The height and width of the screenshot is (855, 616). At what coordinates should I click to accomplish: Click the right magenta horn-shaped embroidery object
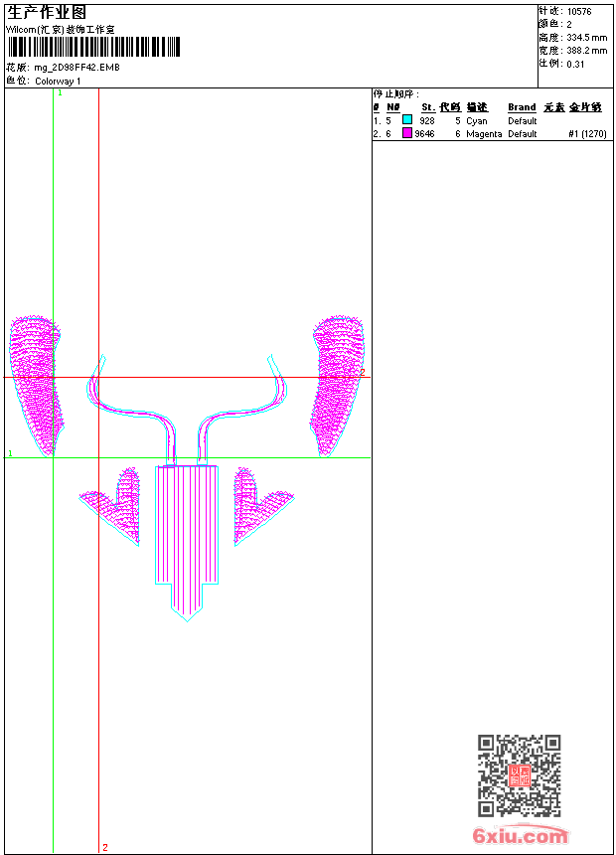coord(337,386)
